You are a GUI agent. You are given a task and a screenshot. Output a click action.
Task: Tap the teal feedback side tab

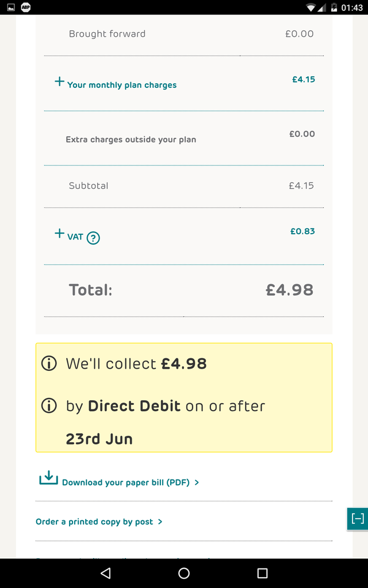coord(358,519)
